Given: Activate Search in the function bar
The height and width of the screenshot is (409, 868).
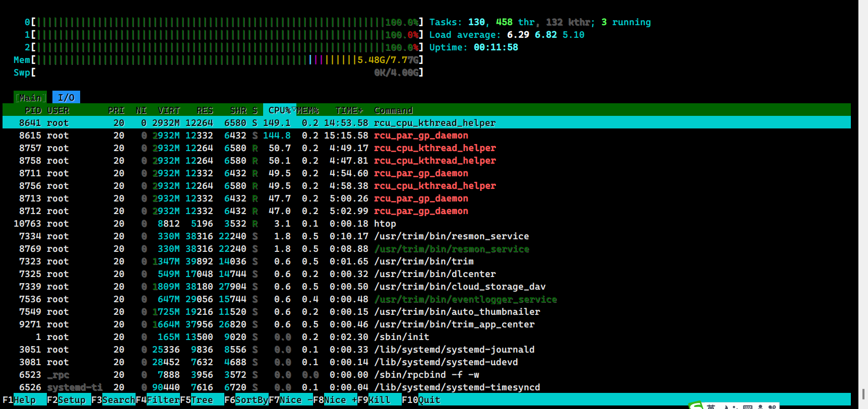Looking at the screenshot, I should 113,400.
